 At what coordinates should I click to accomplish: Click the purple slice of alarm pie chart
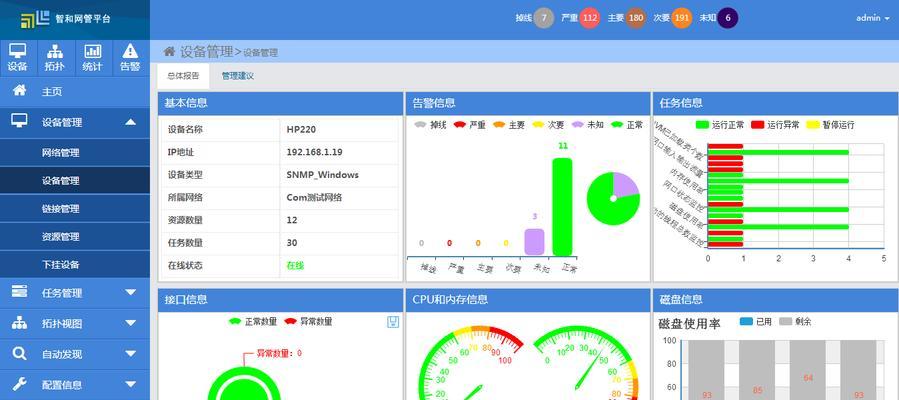626,185
